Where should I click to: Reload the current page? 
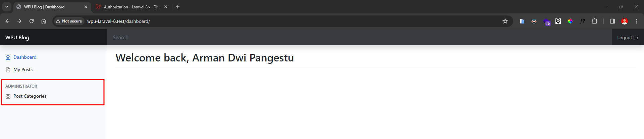click(x=32, y=21)
